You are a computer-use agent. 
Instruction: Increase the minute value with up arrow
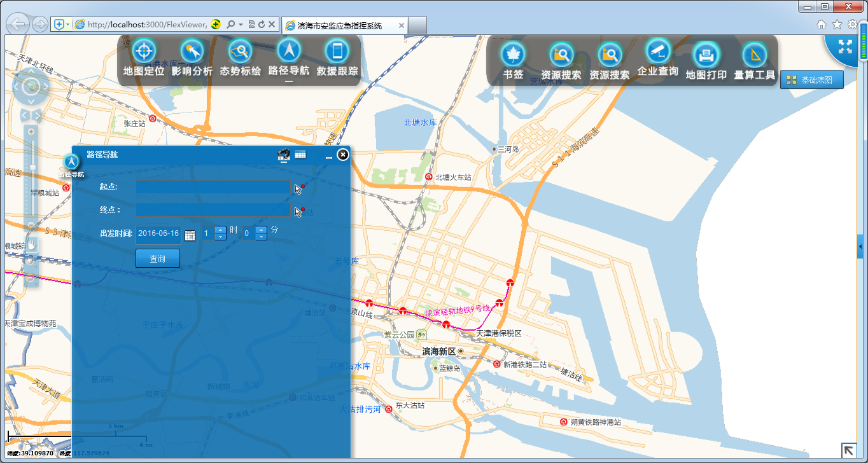pos(261,230)
